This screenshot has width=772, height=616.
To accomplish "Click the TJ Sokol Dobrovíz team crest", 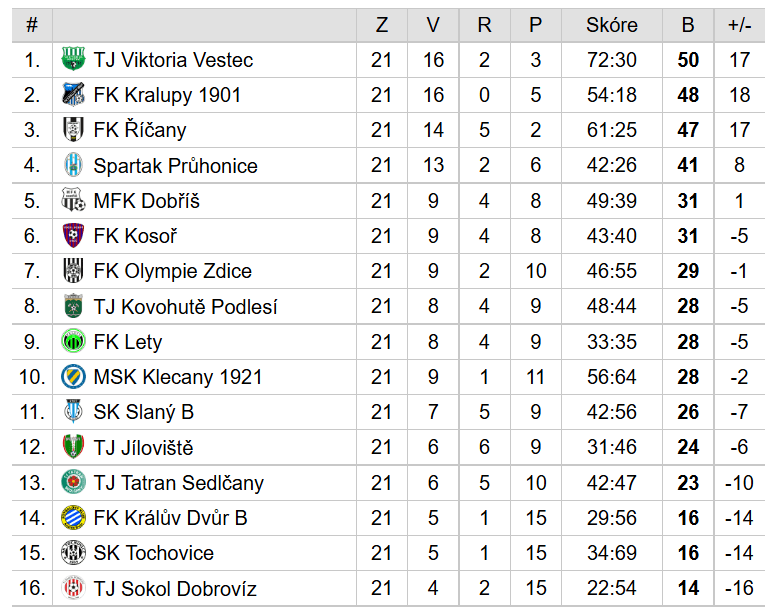I will click(x=74, y=588).
